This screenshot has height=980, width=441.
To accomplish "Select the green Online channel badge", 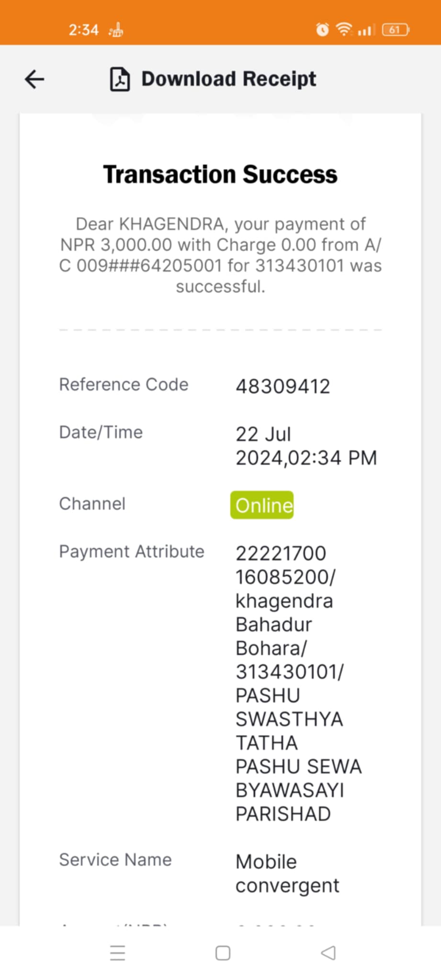I will [x=262, y=505].
